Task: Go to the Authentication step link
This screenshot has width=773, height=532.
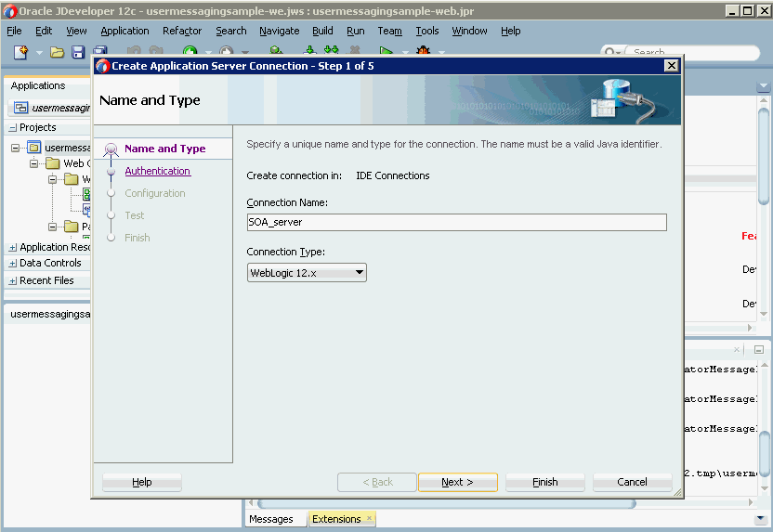Action: click(x=158, y=171)
